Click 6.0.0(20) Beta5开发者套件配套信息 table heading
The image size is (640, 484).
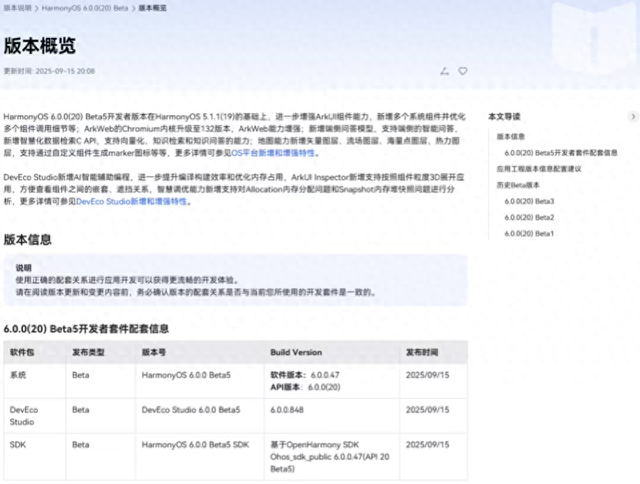pos(86,329)
